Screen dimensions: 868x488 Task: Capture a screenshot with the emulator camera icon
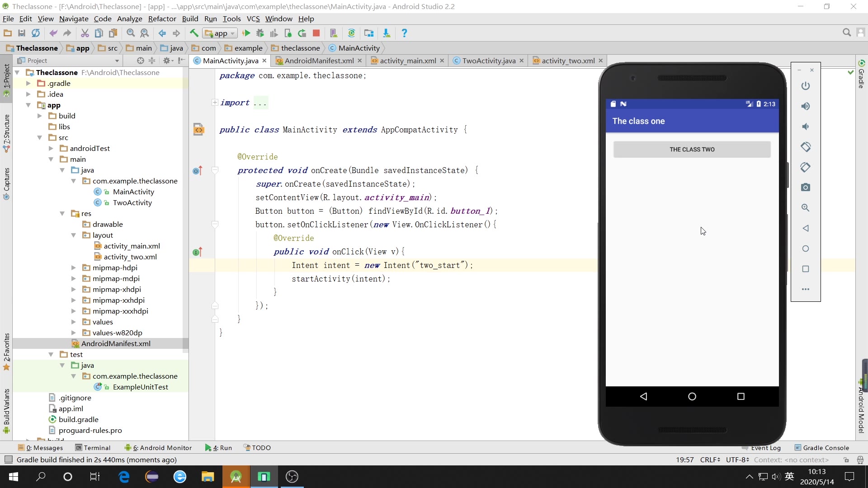806,187
